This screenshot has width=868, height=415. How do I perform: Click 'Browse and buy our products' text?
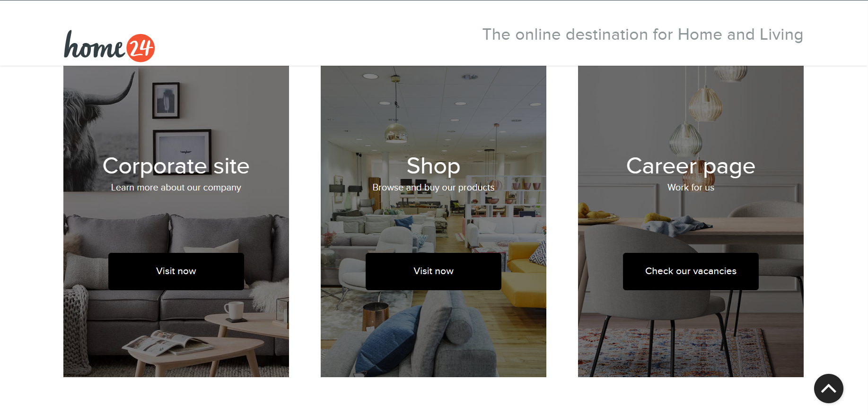(433, 188)
